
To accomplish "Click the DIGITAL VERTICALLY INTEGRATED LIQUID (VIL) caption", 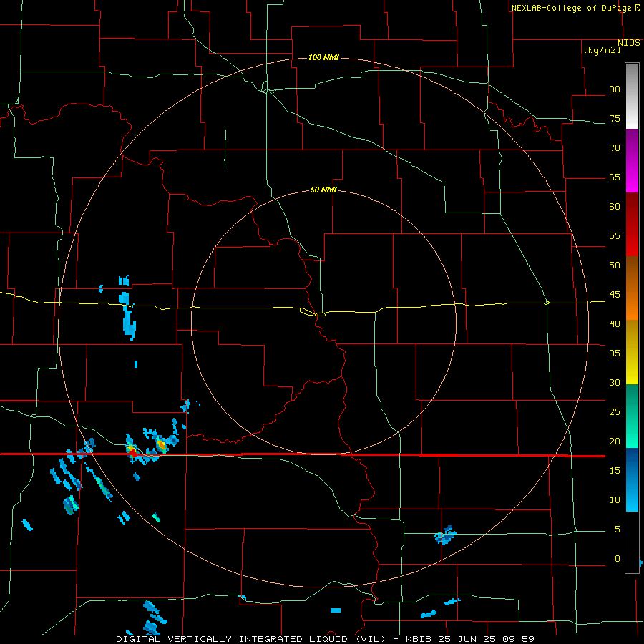I will point(250,639).
